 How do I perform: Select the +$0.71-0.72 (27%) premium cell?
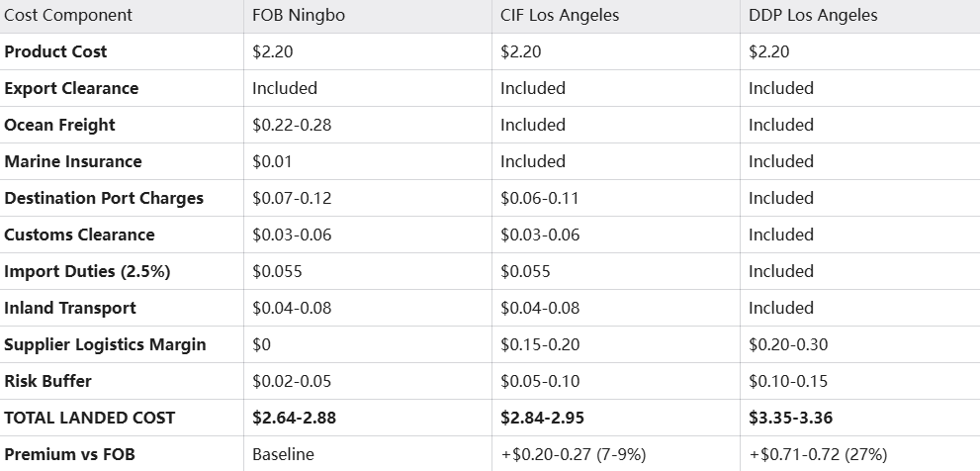point(818,454)
